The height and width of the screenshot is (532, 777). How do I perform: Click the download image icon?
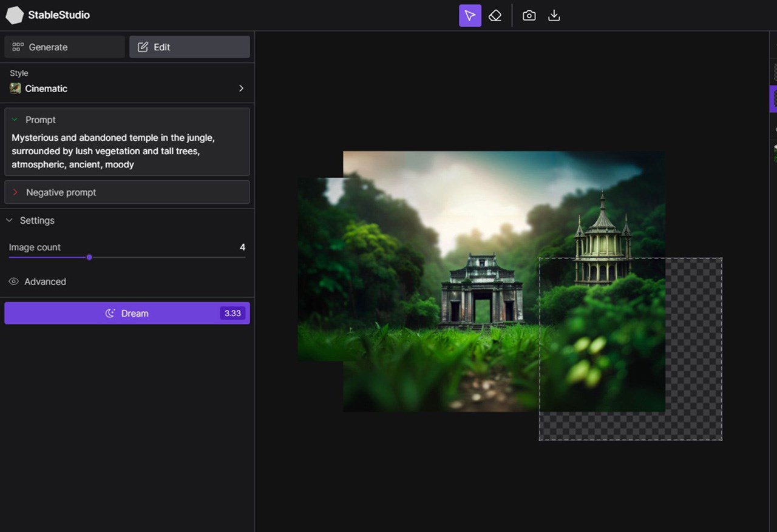[x=554, y=16]
